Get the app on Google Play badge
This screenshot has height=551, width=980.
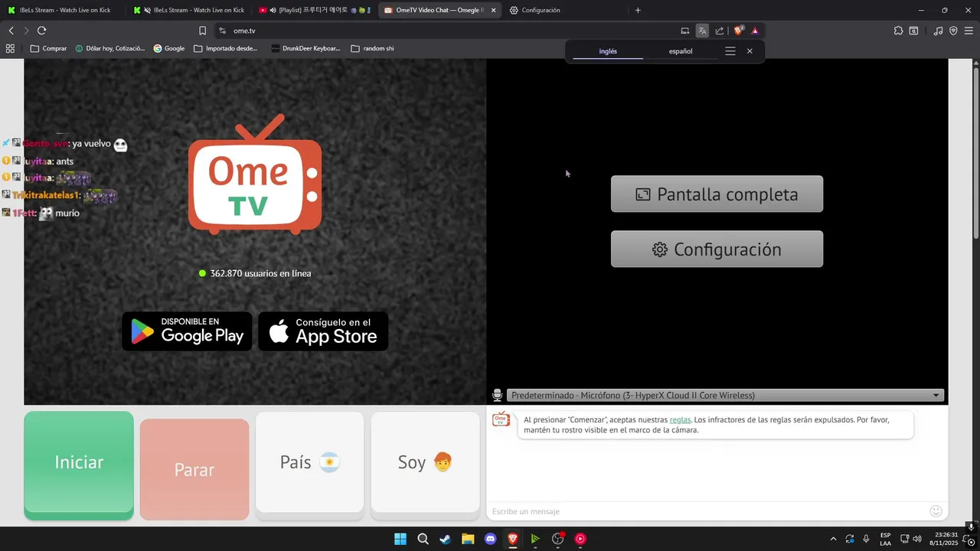[187, 331]
